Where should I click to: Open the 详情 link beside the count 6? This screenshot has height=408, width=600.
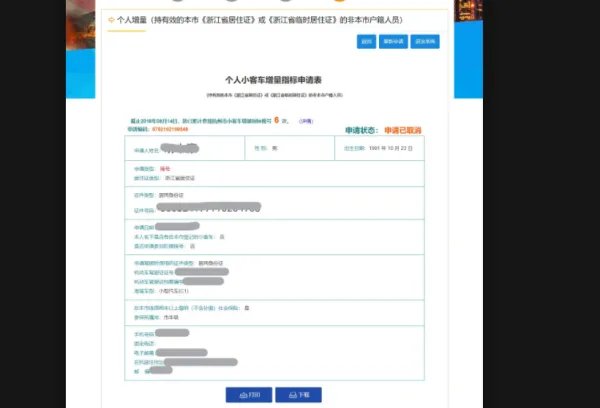coord(306,121)
